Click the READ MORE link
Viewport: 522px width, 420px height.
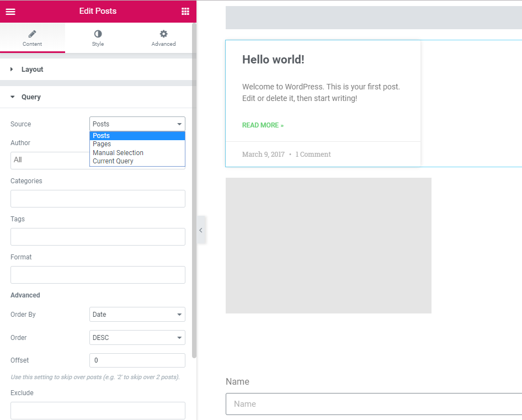pyautogui.click(x=263, y=125)
